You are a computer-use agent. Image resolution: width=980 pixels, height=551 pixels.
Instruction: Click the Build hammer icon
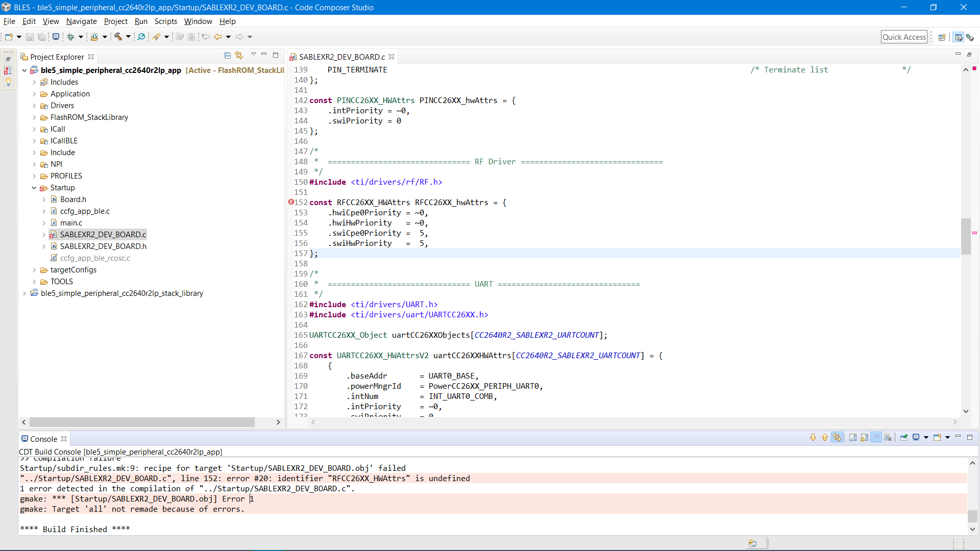[118, 37]
